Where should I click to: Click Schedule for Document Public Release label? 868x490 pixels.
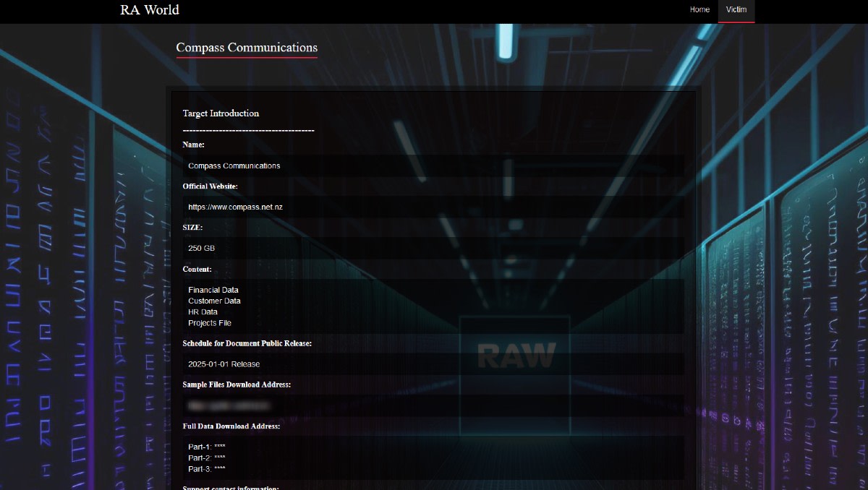[247, 343]
